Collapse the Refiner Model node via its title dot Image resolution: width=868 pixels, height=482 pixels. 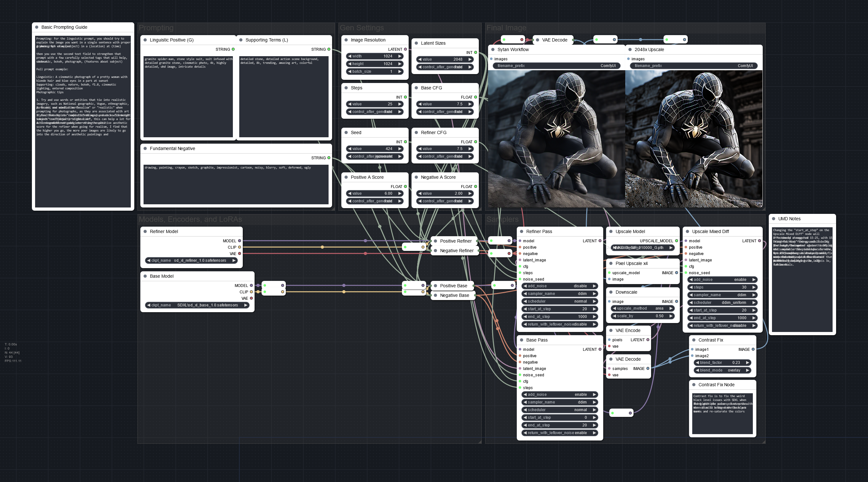pyautogui.click(x=145, y=231)
